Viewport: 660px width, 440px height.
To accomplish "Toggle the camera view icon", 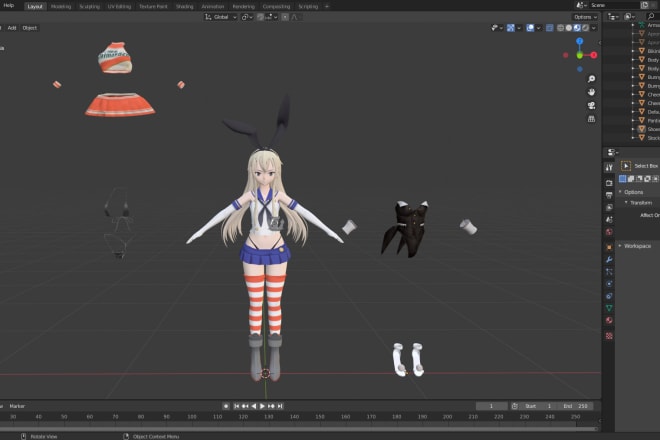I will 591,106.
